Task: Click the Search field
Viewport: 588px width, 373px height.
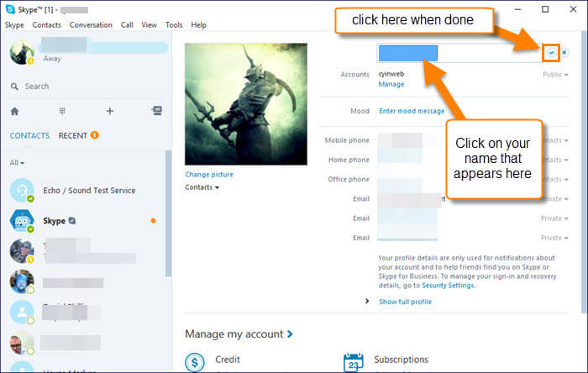Action: (88, 87)
